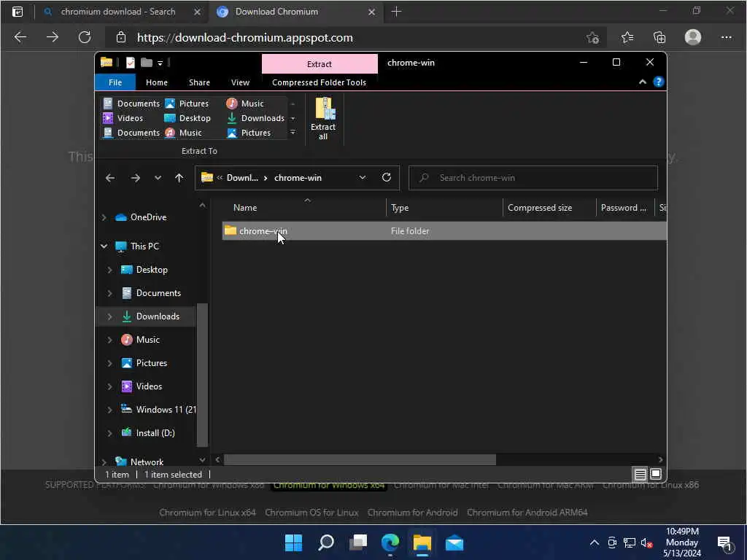Select the Compressed Folder Tools tab

320,82
